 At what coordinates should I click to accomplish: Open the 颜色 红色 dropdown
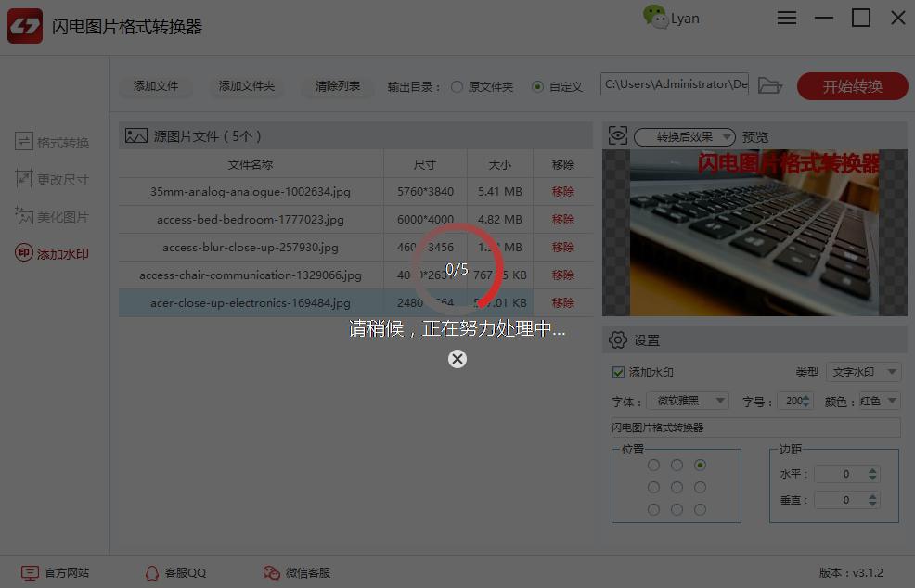coord(880,401)
